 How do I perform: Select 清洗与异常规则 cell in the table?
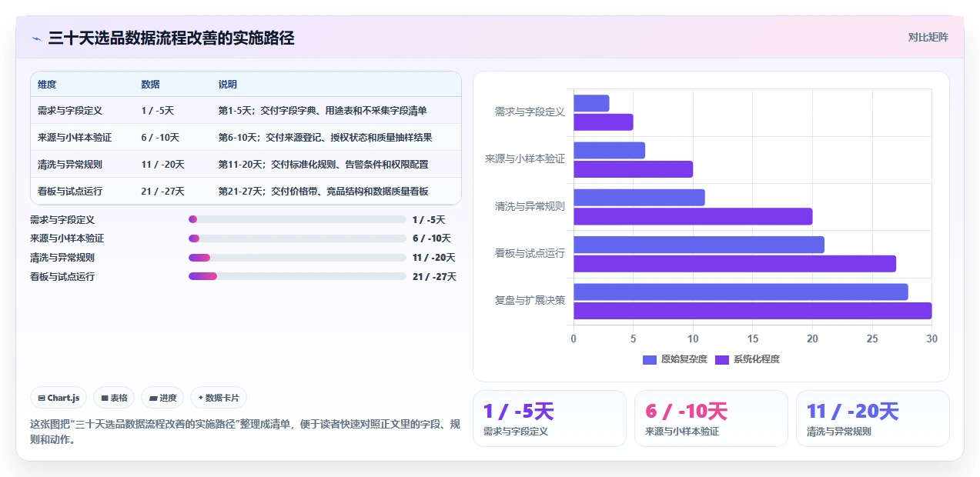70,165
